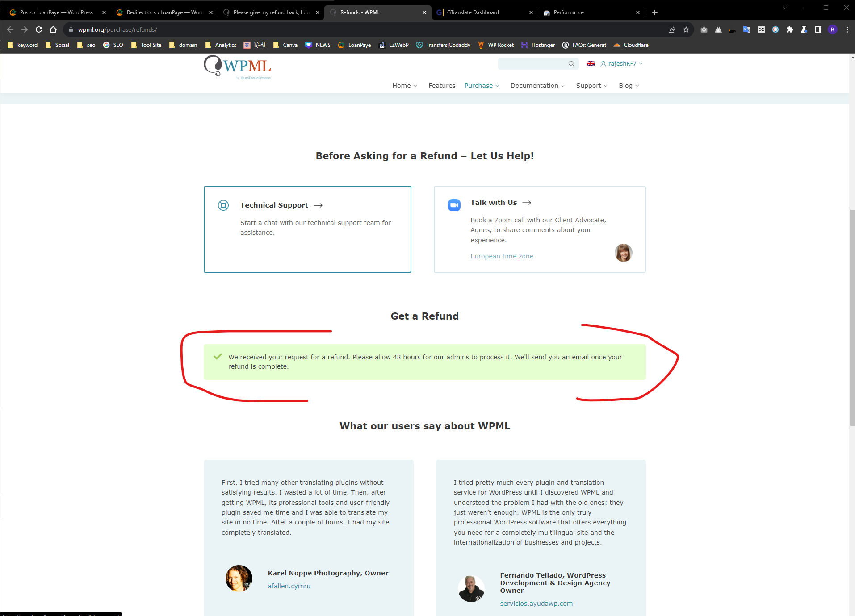Click Agnes's profile photo

tap(623, 253)
